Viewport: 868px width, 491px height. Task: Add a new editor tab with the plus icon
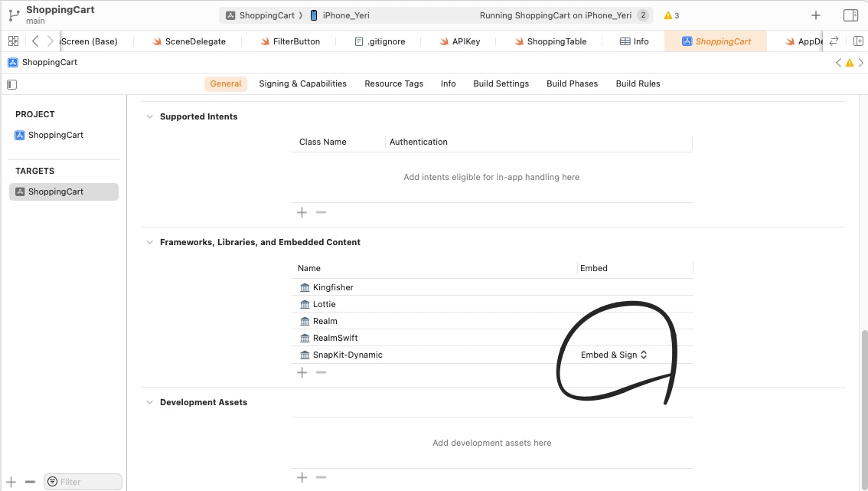[815, 15]
